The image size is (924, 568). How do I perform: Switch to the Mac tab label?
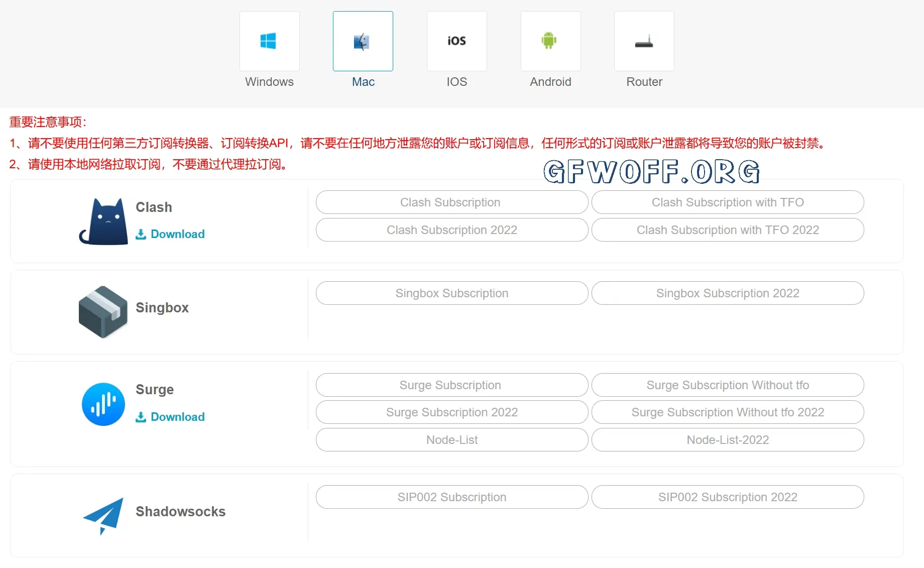(363, 82)
